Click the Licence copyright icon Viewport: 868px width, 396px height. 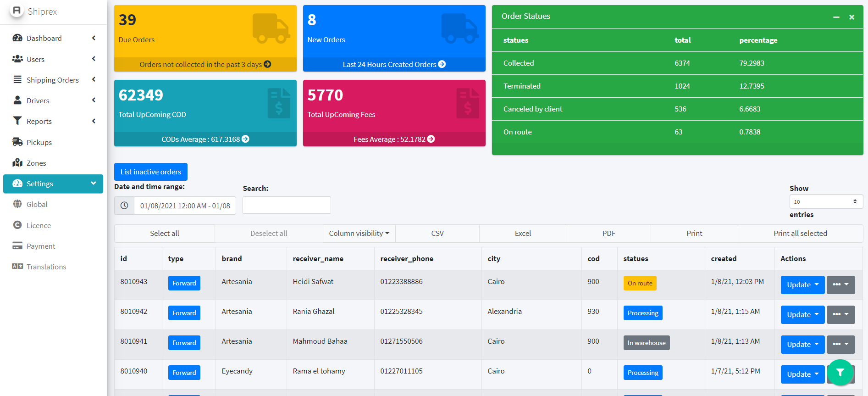[17, 225]
